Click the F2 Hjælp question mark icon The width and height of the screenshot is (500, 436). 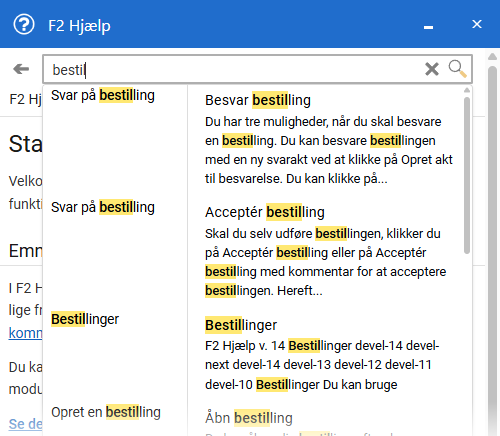tap(24, 24)
